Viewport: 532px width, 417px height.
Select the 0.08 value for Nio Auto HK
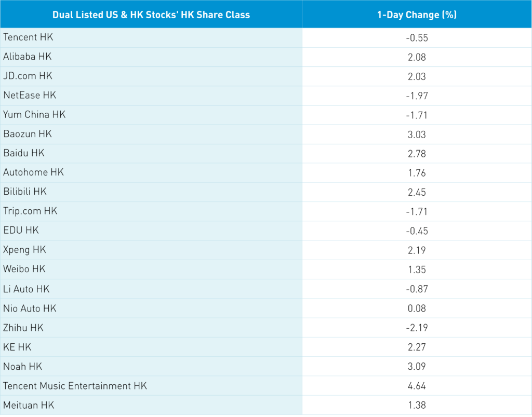417,308
